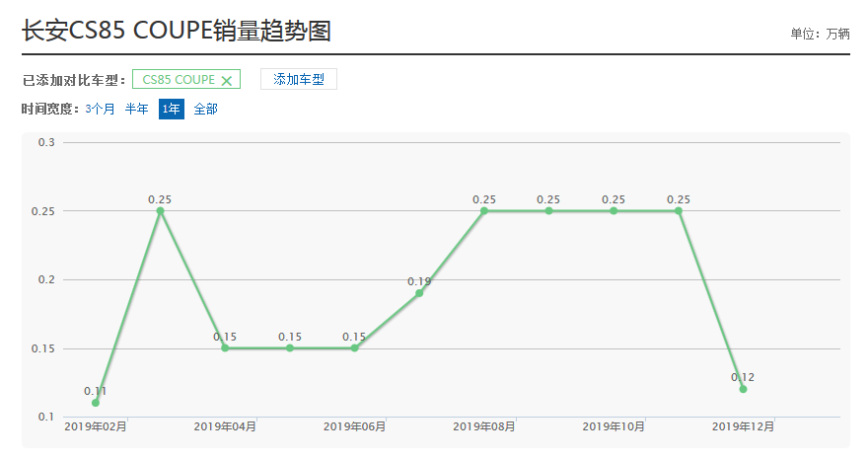Click the 已添加对比车型 label
The width and height of the screenshot is (868, 460).
[x=74, y=80]
